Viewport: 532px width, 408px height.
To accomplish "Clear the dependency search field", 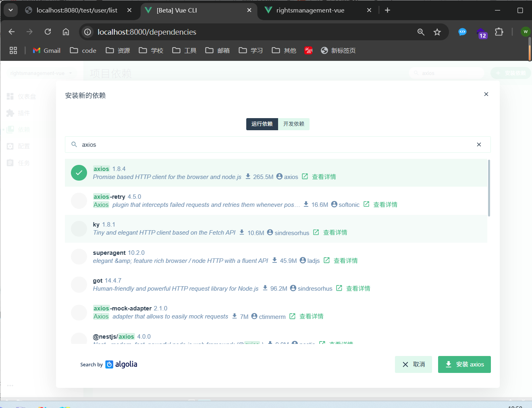I will pos(479,145).
